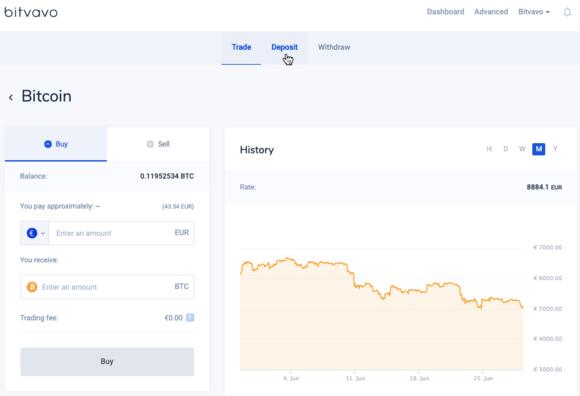This screenshot has height=396, width=580.
Task: Click the rate value 8884.1 EUR
Action: pyautogui.click(x=544, y=187)
